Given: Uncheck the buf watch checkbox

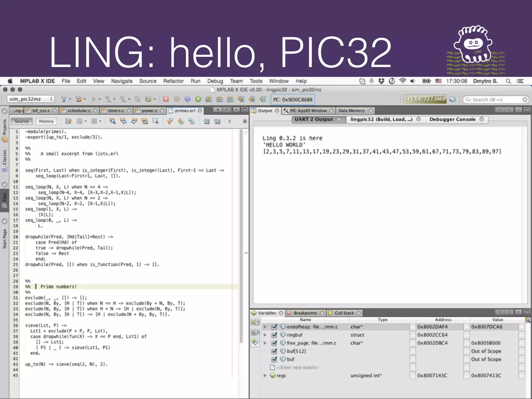Looking at the screenshot, I should pyautogui.click(x=274, y=359).
